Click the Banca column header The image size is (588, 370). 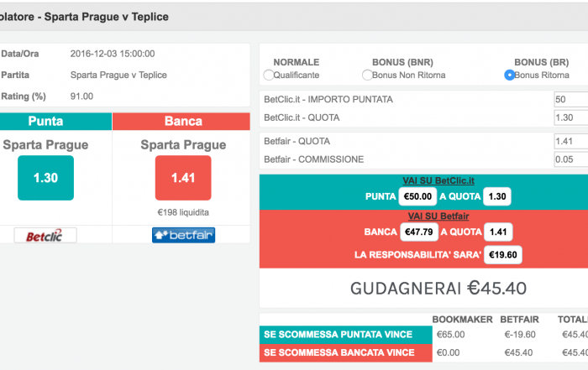pyautogui.click(x=181, y=122)
